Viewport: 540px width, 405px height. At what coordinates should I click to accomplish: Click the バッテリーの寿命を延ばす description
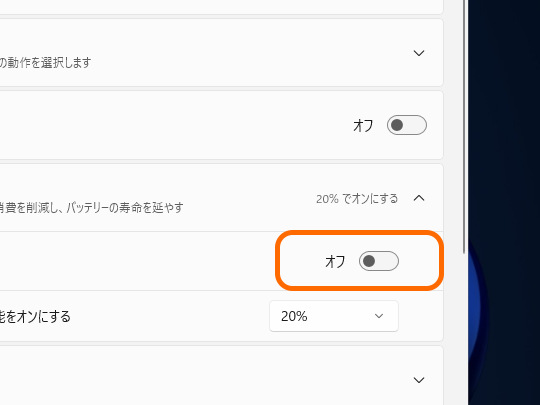point(92,208)
